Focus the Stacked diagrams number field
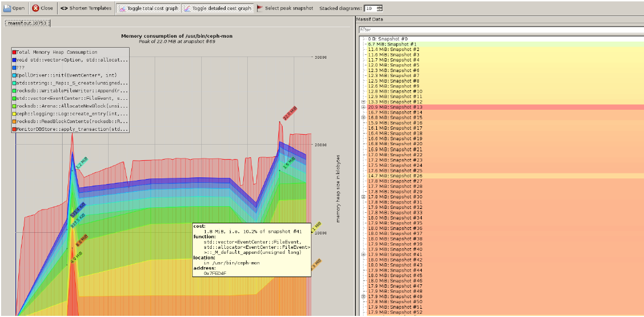644x317 pixels. pos(370,8)
